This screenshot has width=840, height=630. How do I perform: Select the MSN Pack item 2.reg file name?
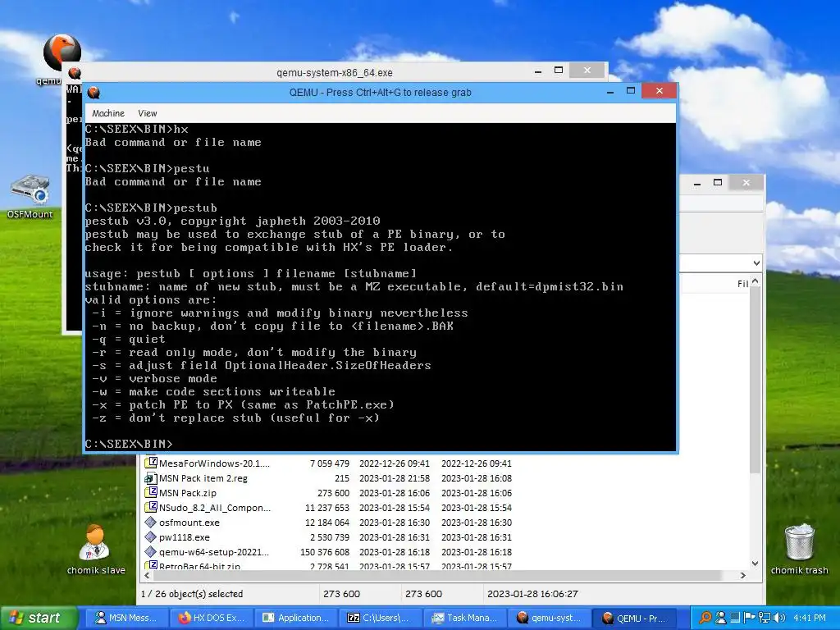(203, 478)
